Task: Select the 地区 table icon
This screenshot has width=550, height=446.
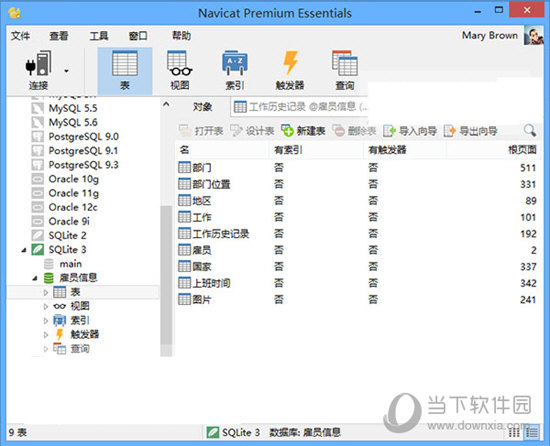Action: click(185, 201)
